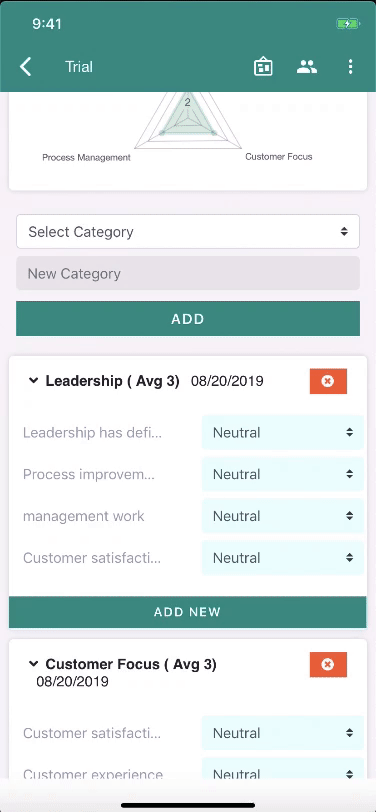Collapse the Customer Focus section chevron

(34, 664)
